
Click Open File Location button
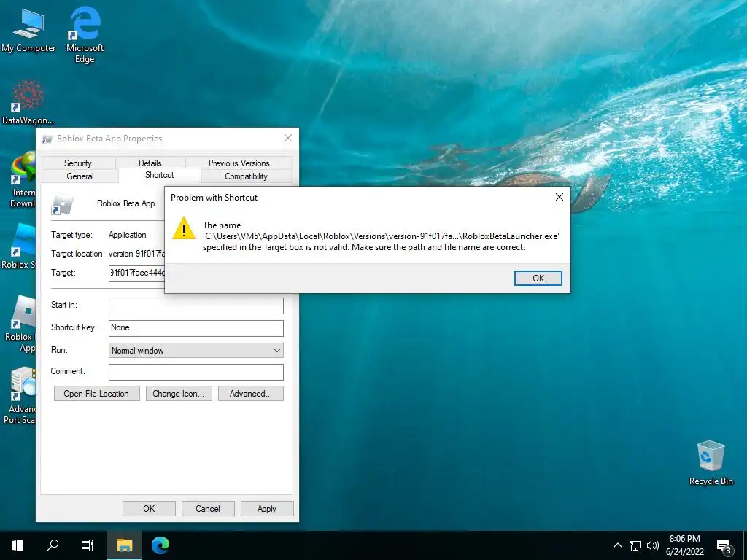point(97,394)
